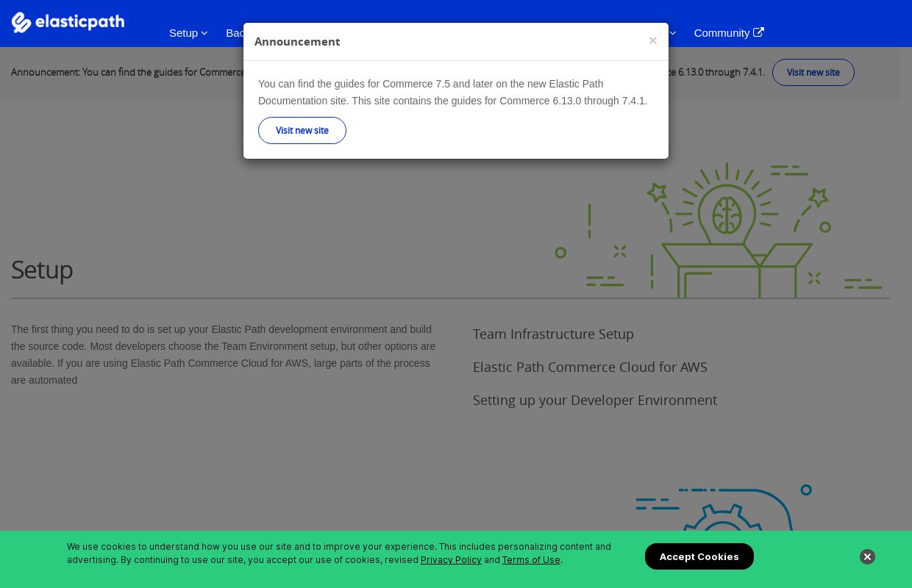The width and height of the screenshot is (912, 588).
Task: Open Setting up your Developer Environment
Action: click(x=595, y=401)
